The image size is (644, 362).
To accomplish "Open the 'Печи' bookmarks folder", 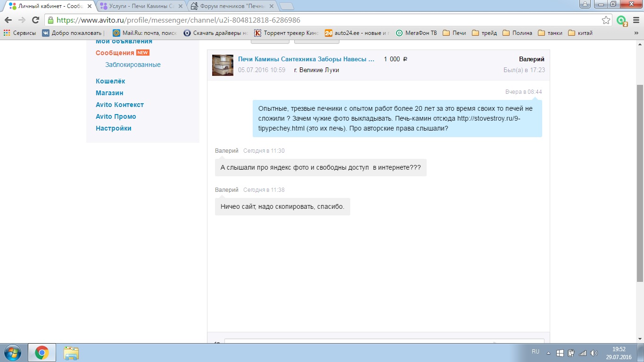I will pos(454,33).
